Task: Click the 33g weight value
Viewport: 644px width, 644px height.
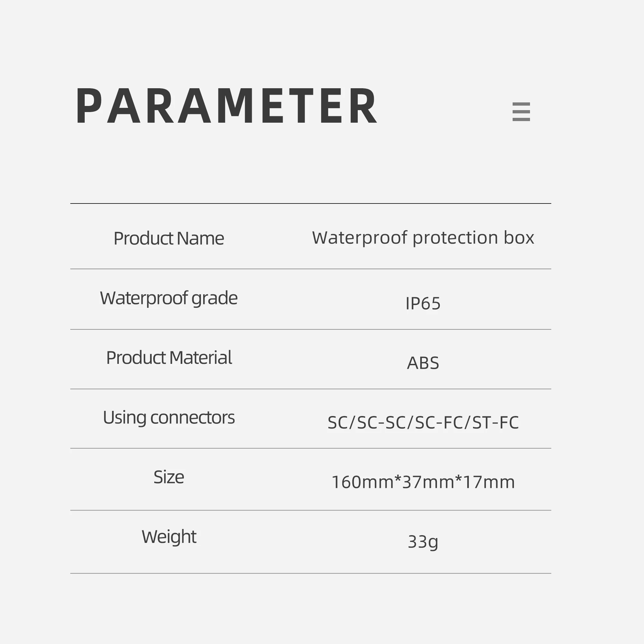Action: click(x=423, y=542)
